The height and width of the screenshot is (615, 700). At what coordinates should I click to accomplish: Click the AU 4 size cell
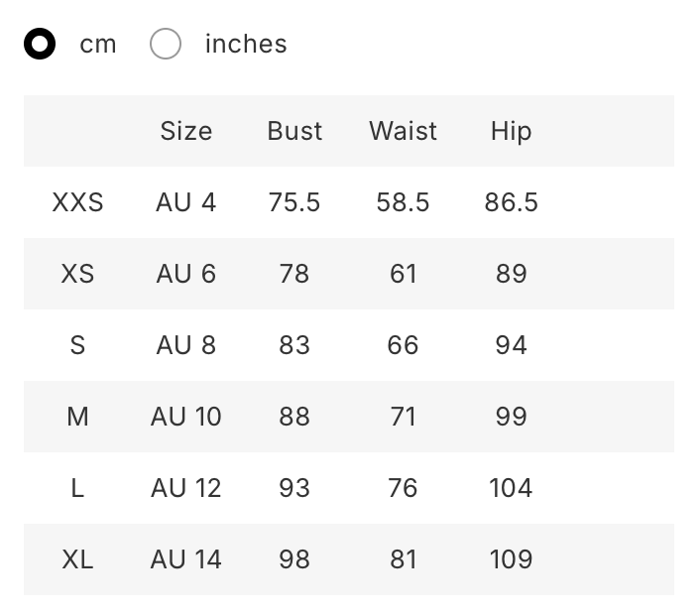tap(185, 202)
